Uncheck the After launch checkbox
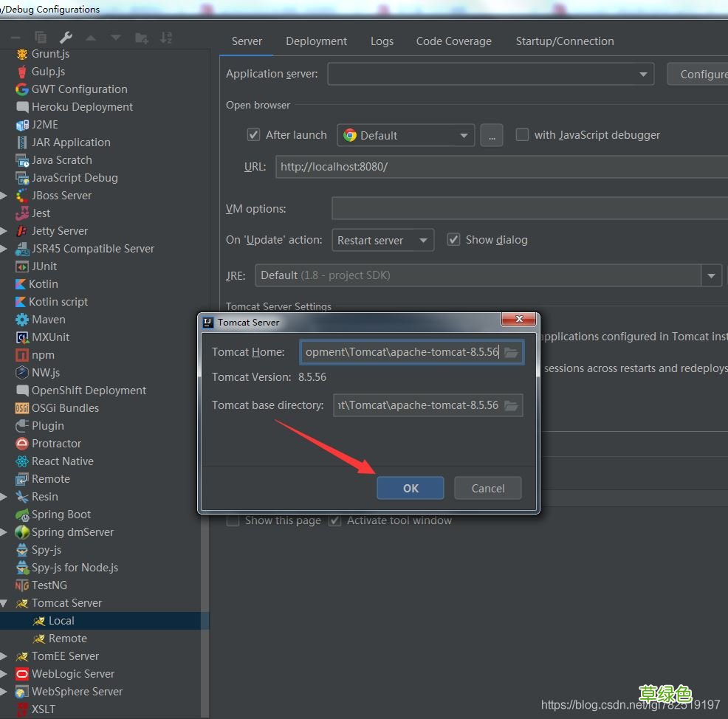 pyautogui.click(x=253, y=135)
